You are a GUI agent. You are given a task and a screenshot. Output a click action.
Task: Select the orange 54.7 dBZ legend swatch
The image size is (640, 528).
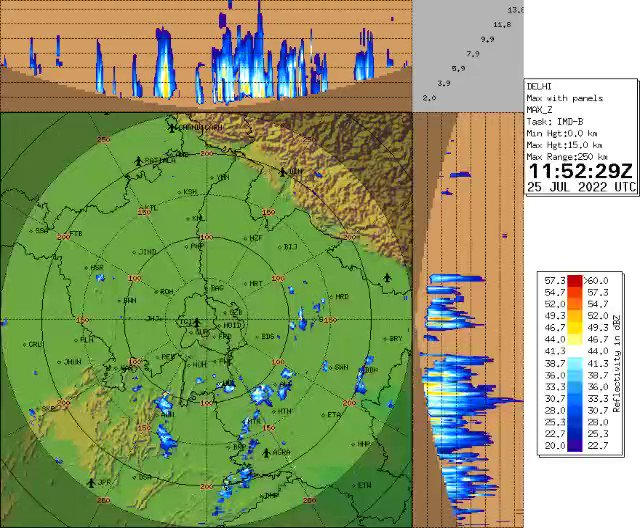coord(575,304)
